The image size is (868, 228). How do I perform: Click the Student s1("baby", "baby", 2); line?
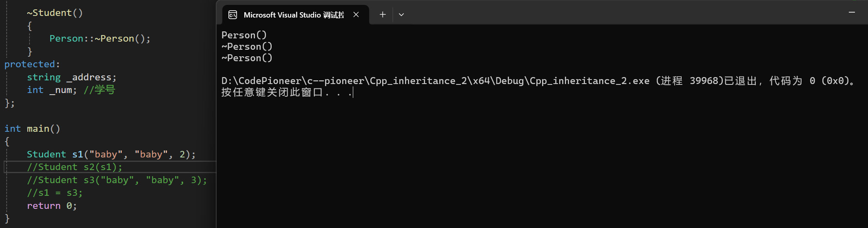pyautogui.click(x=111, y=154)
